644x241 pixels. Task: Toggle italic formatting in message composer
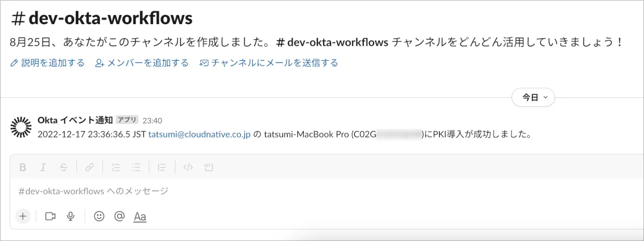coord(43,167)
